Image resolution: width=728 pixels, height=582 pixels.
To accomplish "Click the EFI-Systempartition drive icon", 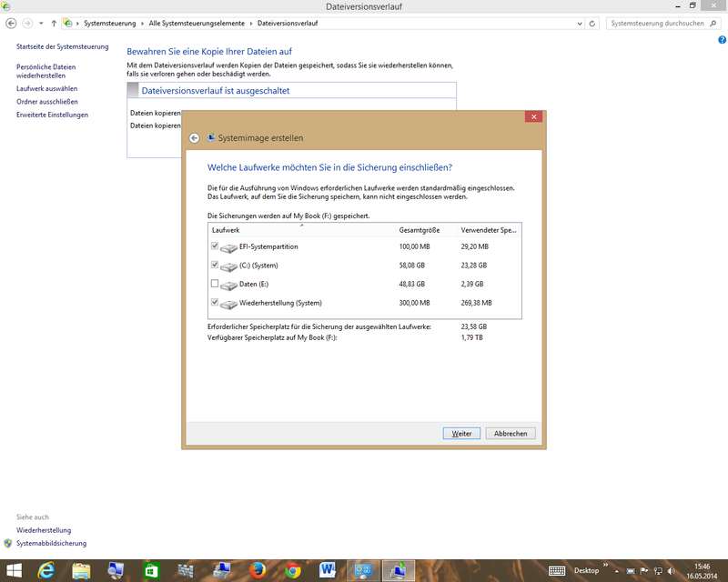I will tap(228, 248).
